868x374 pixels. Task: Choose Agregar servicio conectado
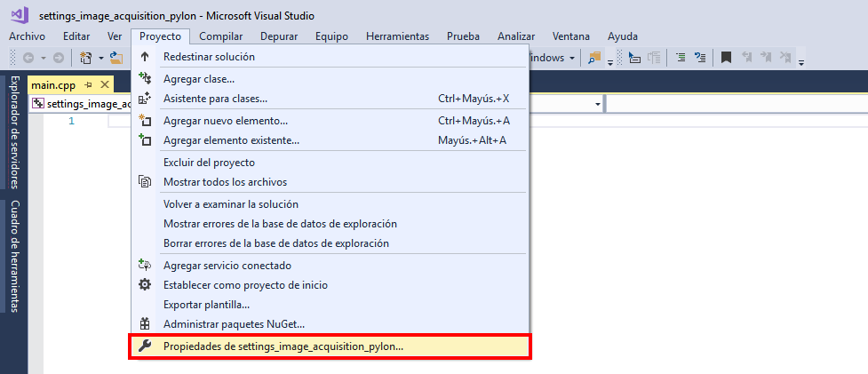(x=330, y=266)
